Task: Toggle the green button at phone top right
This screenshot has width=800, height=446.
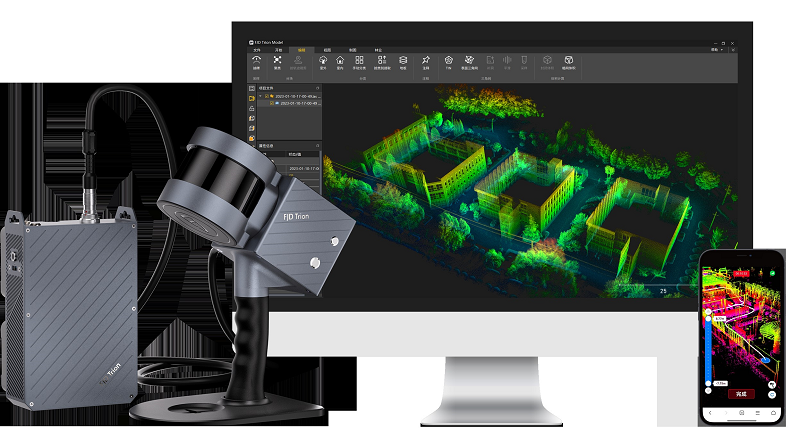Action: pos(775,271)
